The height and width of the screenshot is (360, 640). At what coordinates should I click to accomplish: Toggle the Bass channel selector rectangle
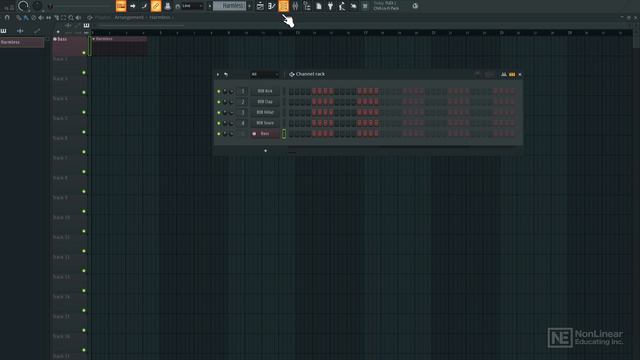[284, 133]
